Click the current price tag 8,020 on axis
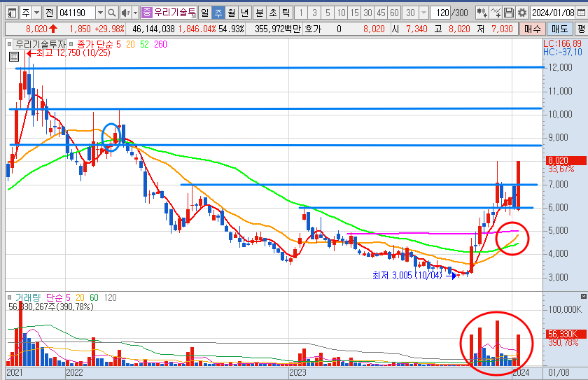 566,160
